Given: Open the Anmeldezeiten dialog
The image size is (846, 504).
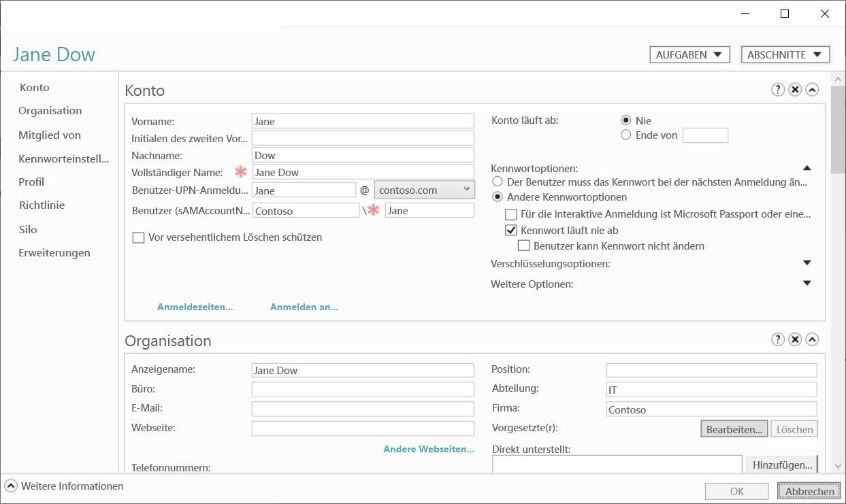Looking at the screenshot, I should 195,307.
